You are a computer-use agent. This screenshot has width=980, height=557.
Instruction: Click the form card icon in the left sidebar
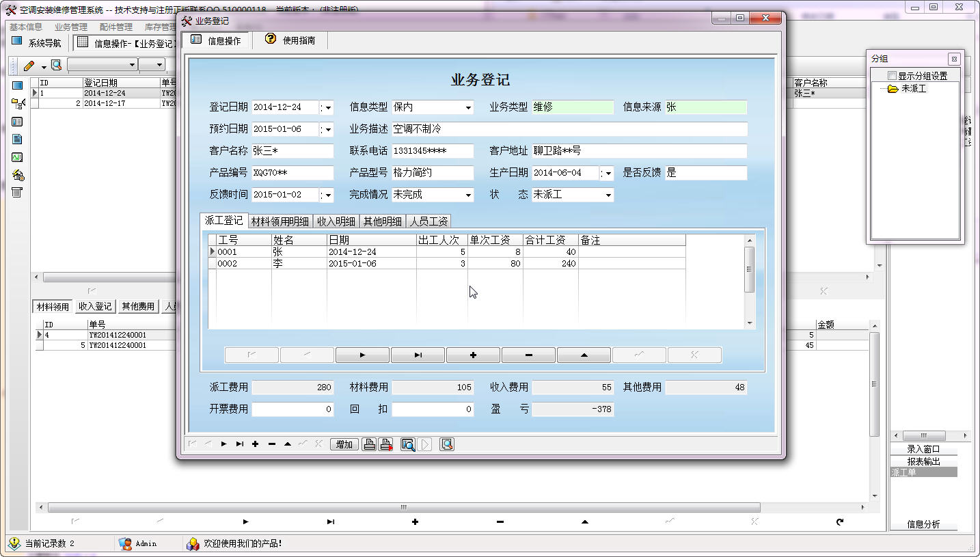18,122
